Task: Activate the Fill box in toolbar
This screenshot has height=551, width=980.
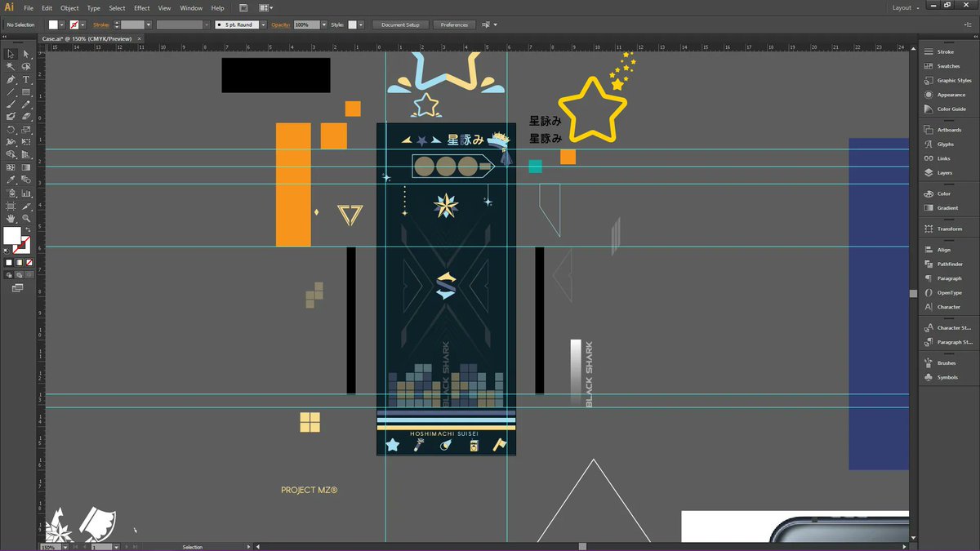Action: (x=12, y=236)
